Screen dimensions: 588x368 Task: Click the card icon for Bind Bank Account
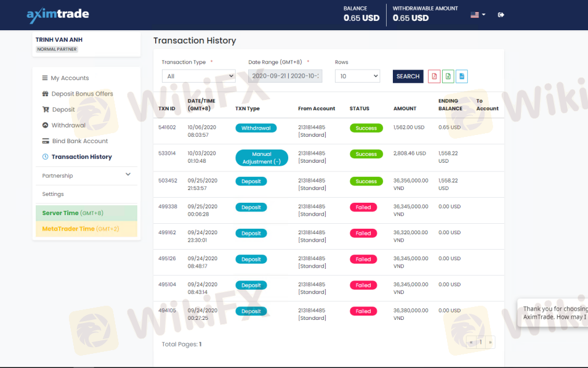point(46,141)
